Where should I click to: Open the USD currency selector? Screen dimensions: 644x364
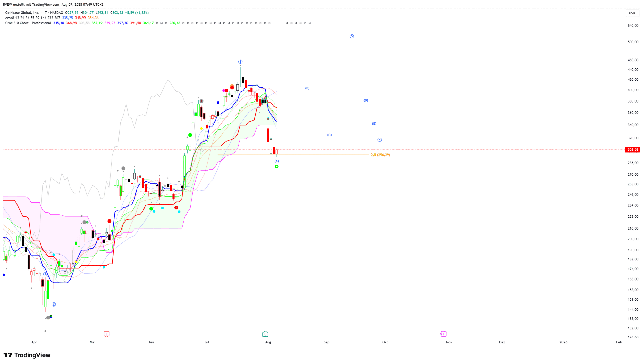[632, 13]
